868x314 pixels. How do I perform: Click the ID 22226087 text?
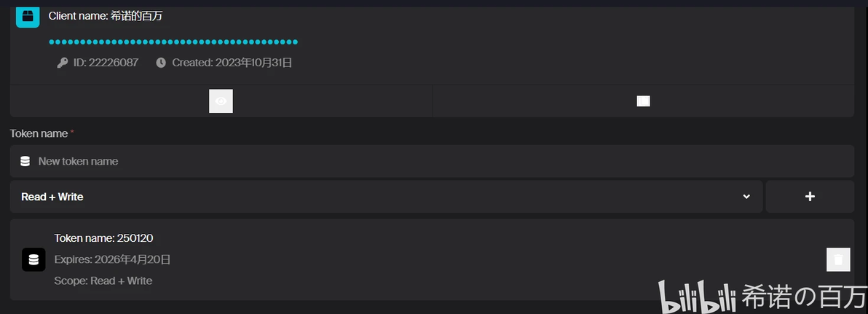pos(106,63)
